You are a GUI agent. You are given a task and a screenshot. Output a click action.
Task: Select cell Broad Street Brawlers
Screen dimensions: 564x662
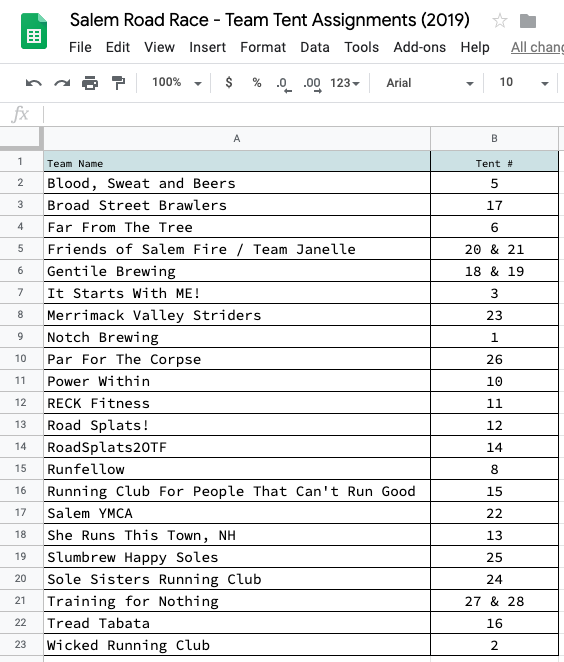click(x=237, y=205)
